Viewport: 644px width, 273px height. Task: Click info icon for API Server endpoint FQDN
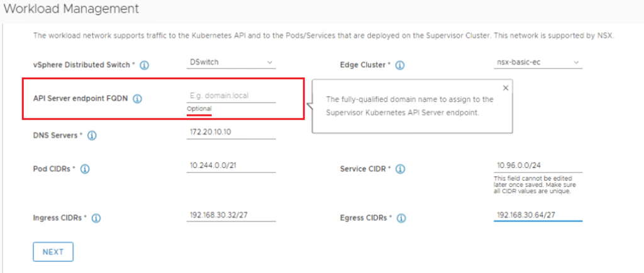click(x=138, y=99)
